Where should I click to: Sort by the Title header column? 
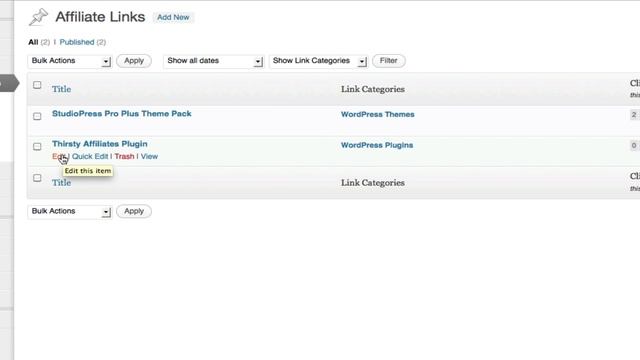pyautogui.click(x=61, y=89)
